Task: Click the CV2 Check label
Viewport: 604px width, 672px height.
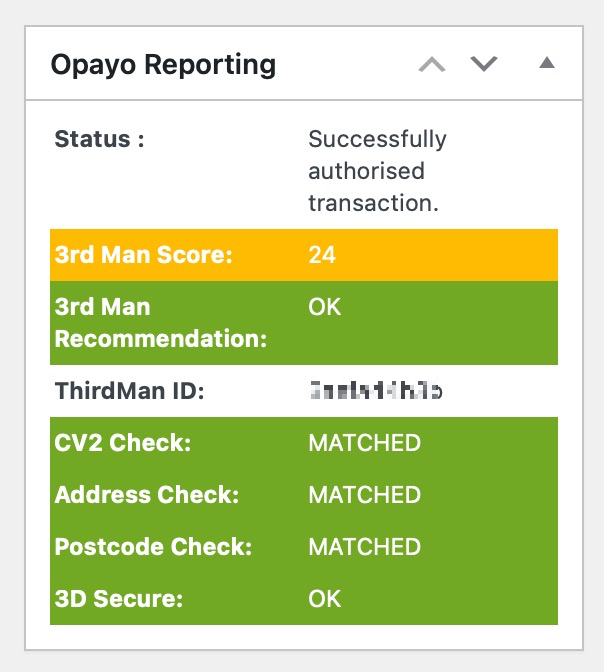Action: coord(123,443)
